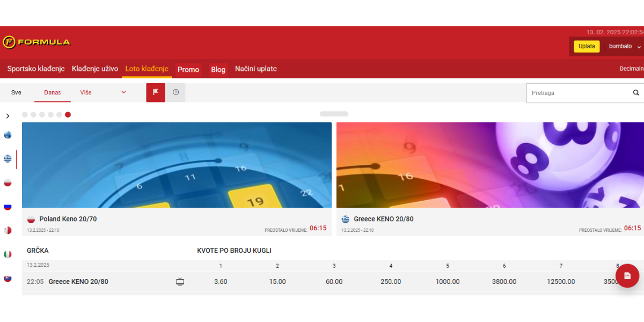644x322 pixels.
Task: Select the Slovakia flag in sidebar
Action: coord(8,277)
